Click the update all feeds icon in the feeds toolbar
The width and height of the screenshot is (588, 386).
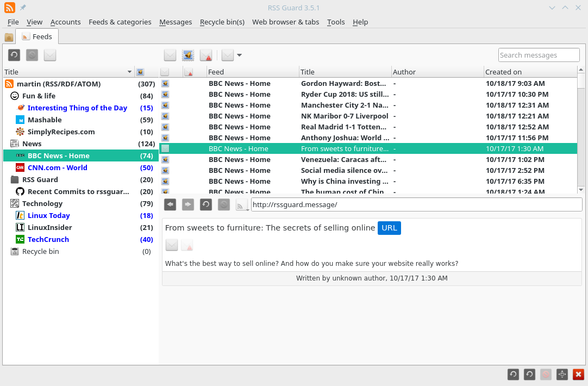click(x=14, y=55)
